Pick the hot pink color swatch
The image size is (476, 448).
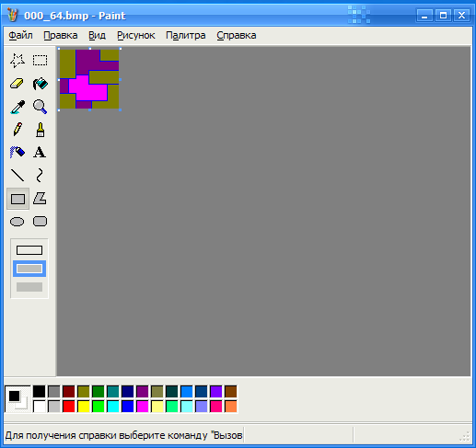[x=216, y=407]
